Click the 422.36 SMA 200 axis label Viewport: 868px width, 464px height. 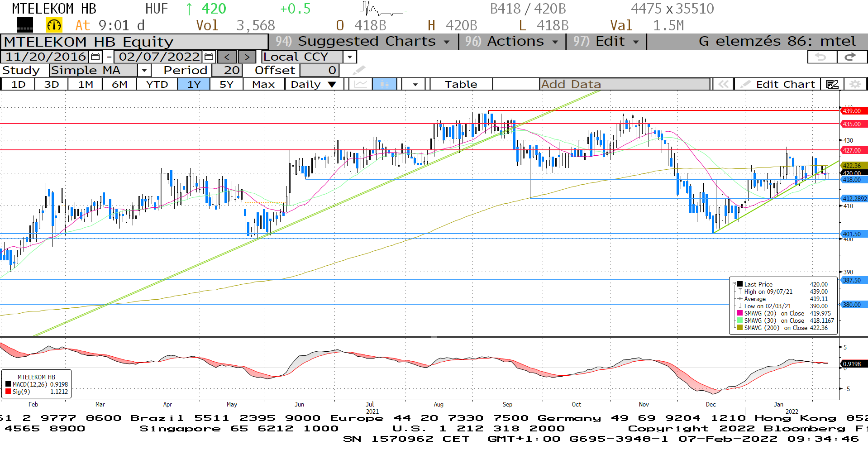pyautogui.click(x=854, y=166)
